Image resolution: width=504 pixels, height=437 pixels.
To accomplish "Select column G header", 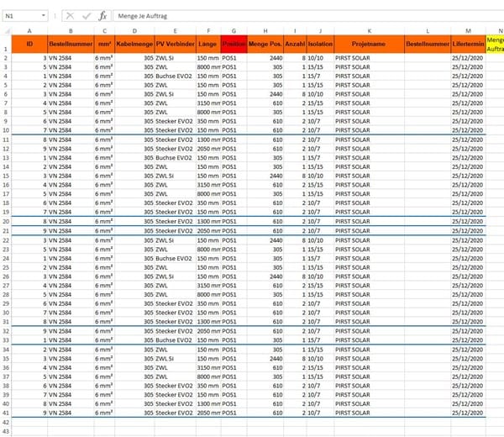I will click(x=234, y=30).
